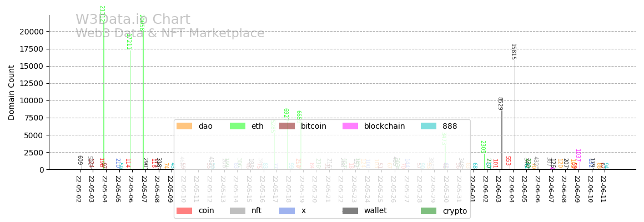644x222 pixels.
Task: Select the bitcoin legend color box
Action: point(287,127)
